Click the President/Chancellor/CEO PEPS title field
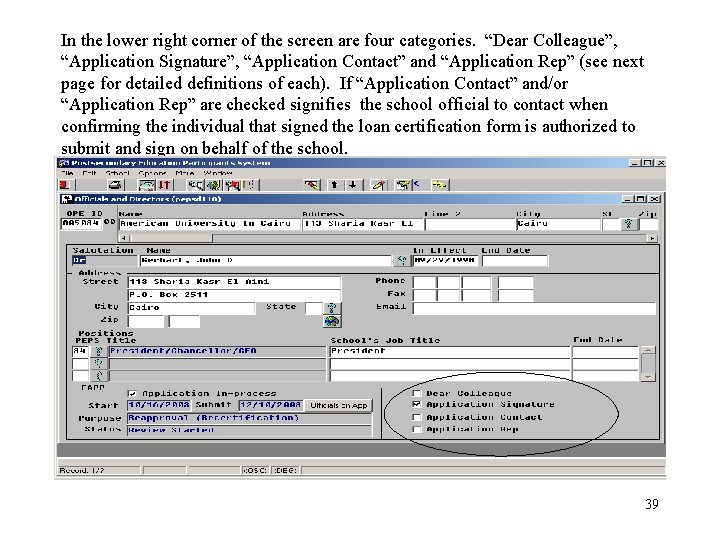 (217, 352)
